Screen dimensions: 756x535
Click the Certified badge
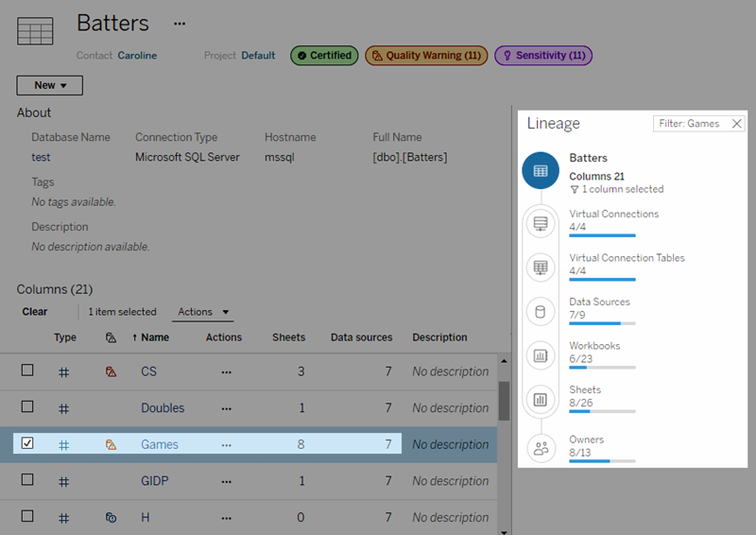point(324,56)
